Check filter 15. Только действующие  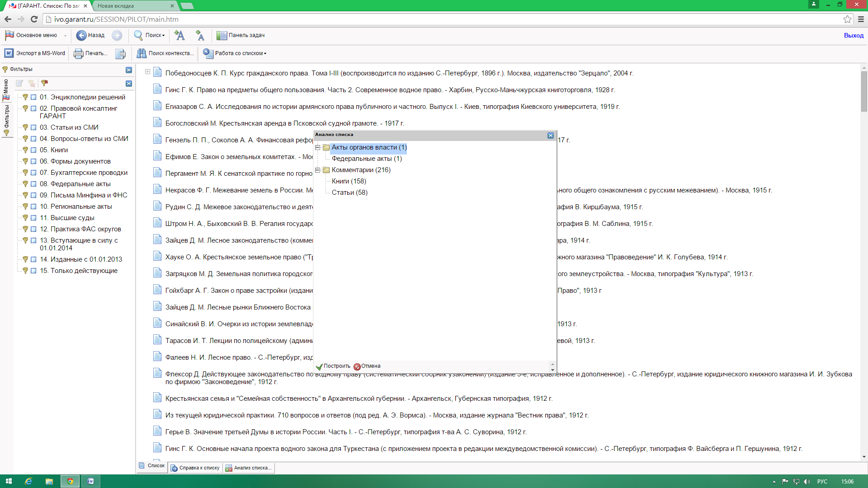[x=33, y=271]
